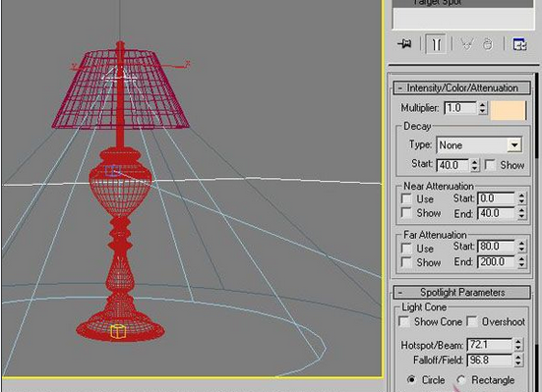Click Far Attenuation End field 200.0
Screen dimensions: 542x392
click(497, 261)
